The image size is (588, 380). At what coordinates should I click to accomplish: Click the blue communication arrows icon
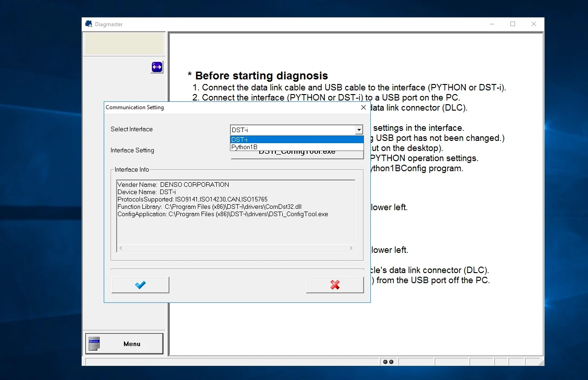coord(157,67)
